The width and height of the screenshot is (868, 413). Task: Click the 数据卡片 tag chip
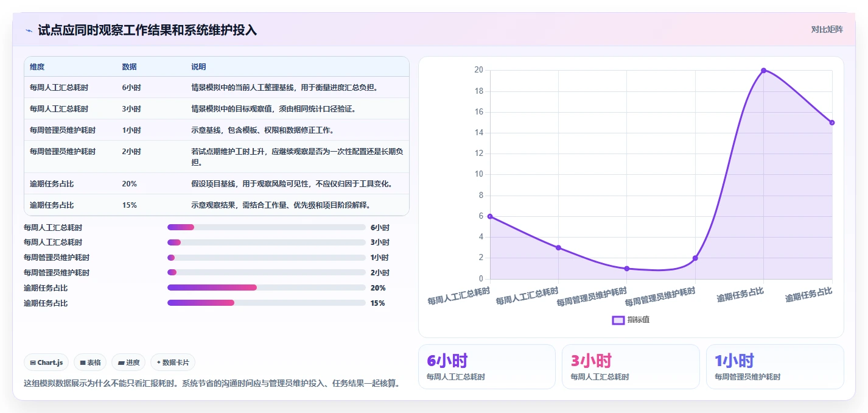tap(173, 362)
